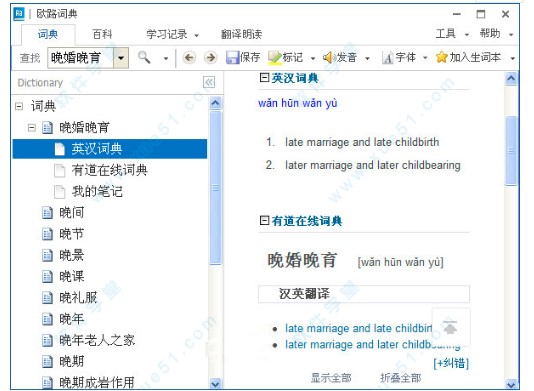
Task: Play pronunciation with 发音 button
Action: [340, 57]
